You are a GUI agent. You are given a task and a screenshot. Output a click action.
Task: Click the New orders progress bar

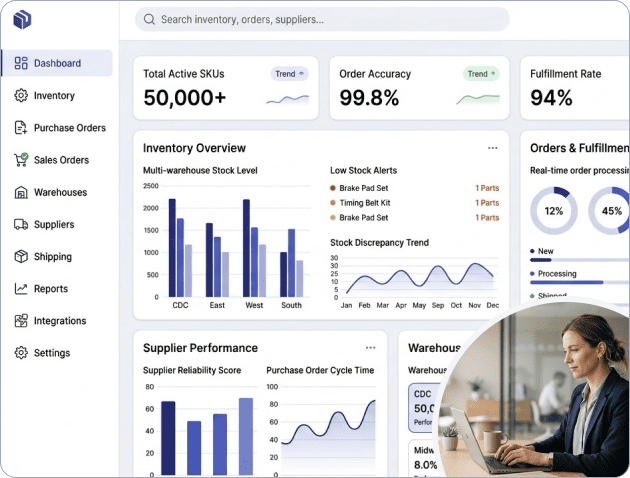coord(580,260)
